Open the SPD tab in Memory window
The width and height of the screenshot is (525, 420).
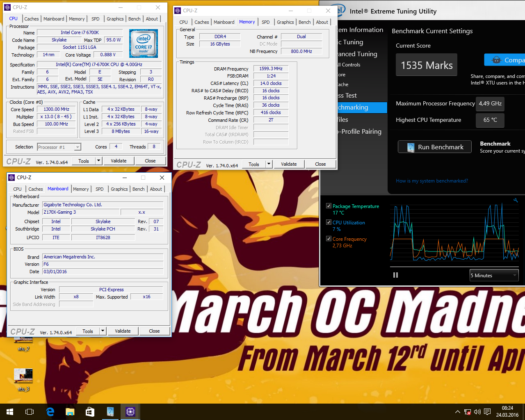tap(266, 22)
